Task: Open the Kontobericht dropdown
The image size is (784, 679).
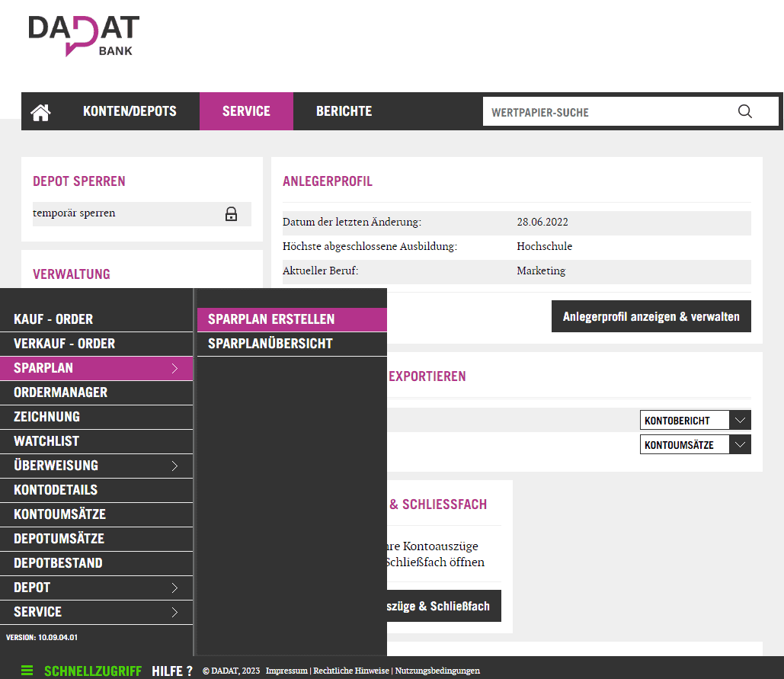Action: pos(740,421)
